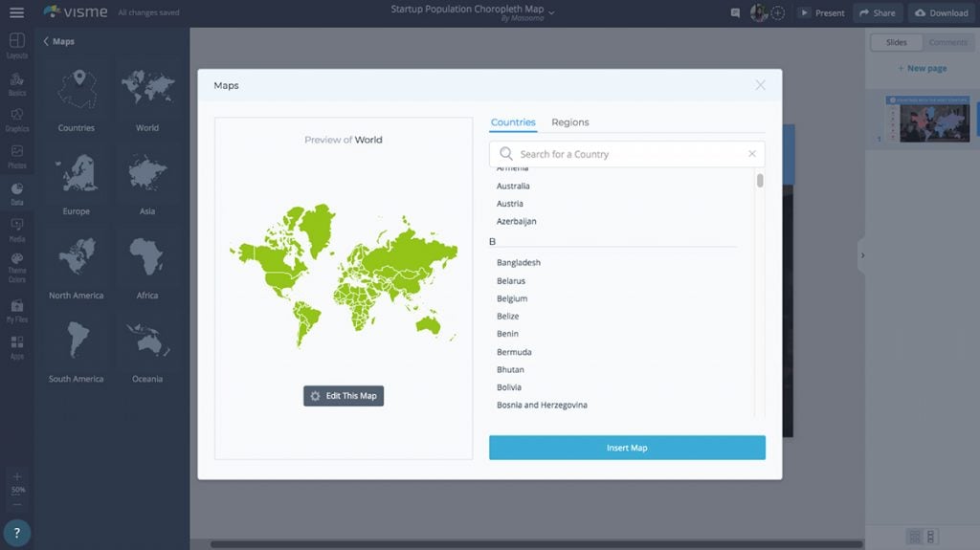Screen dimensions: 980x550
Task: Collapse the right slides panel arrow
Action: pyautogui.click(x=861, y=255)
